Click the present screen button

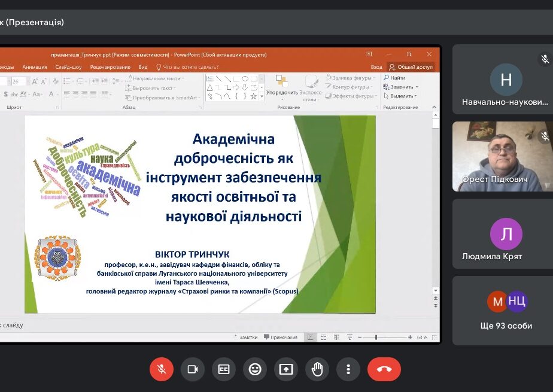286,369
